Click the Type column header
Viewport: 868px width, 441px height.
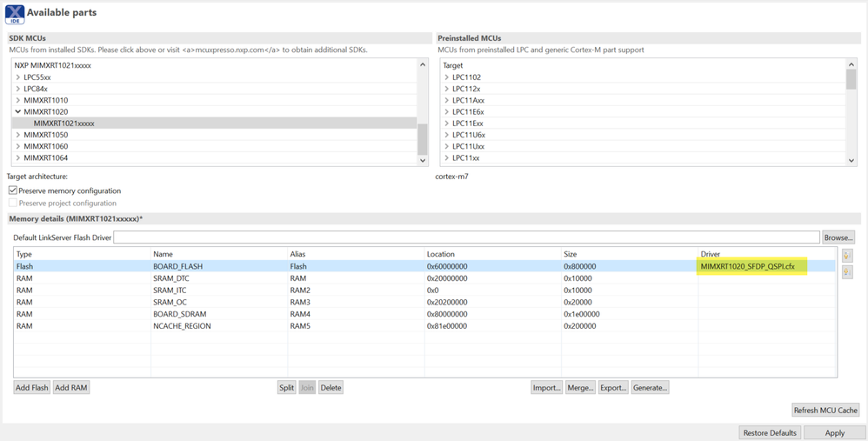click(x=82, y=254)
